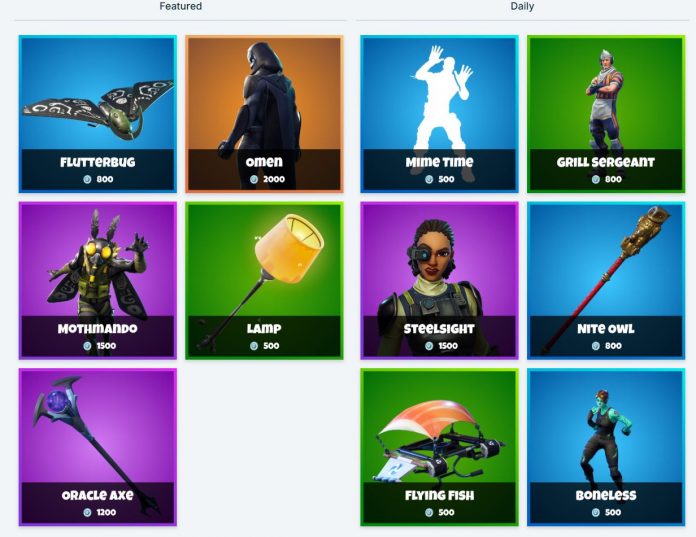Open the Mime Time emote card
Image resolution: width=696 pixels, height=537 pixels.
coord(439,114)
